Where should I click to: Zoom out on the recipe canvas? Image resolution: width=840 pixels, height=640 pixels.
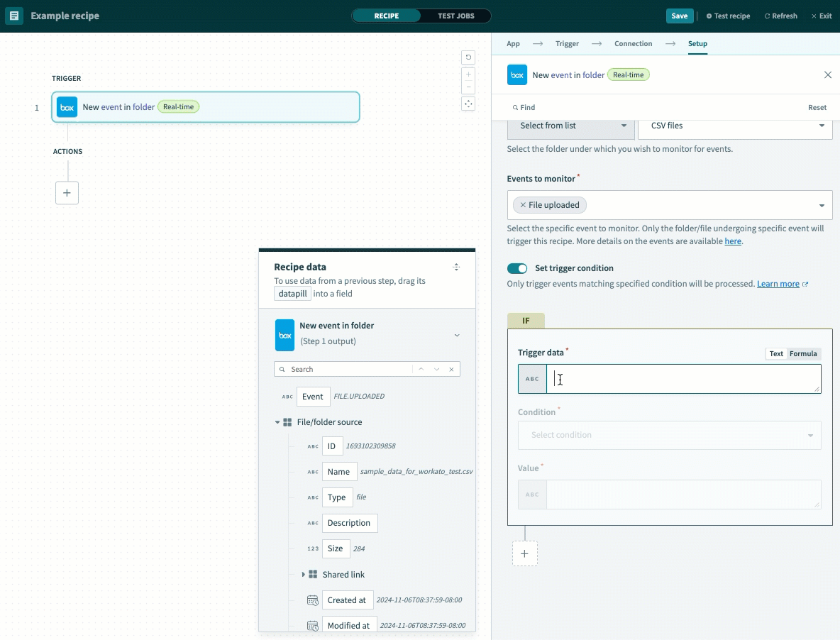coord(468,87)
